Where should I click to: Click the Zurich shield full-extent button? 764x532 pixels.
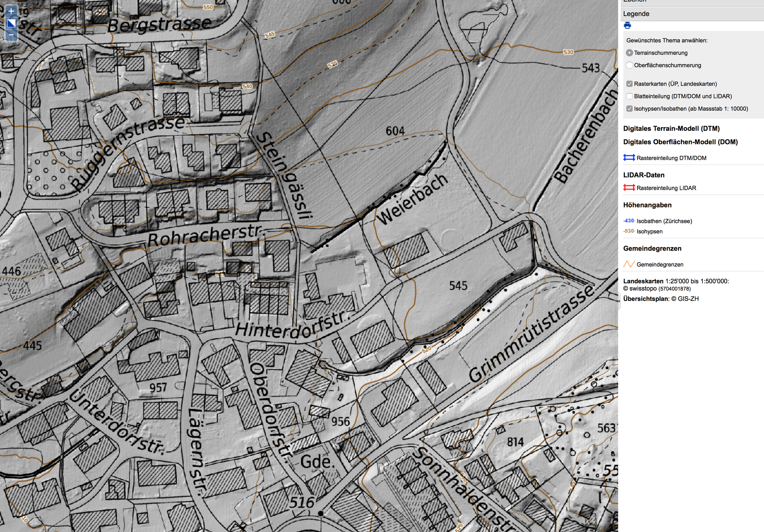[11, 23]
